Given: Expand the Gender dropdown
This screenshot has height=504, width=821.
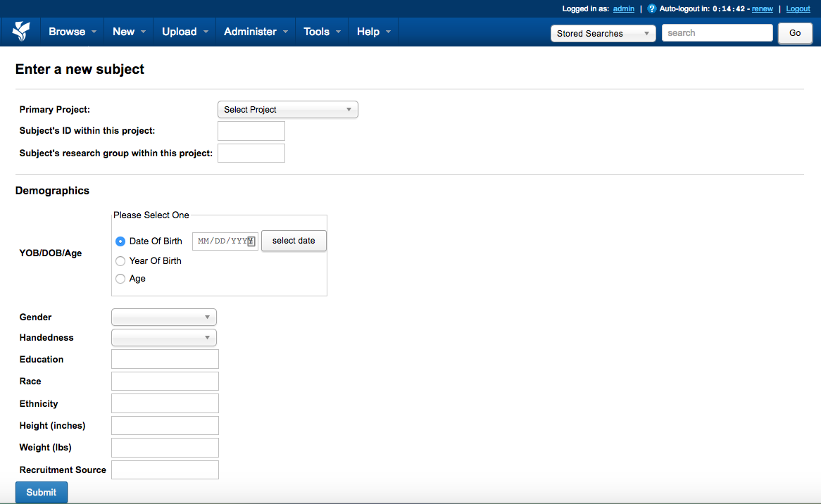Looking at the screenshot, I should coord(164,317).
